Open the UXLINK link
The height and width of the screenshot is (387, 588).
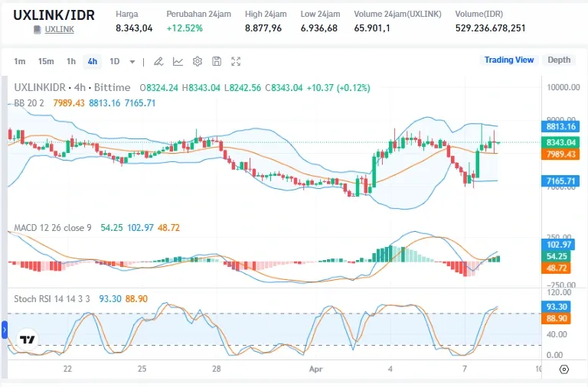pos(59,30)
